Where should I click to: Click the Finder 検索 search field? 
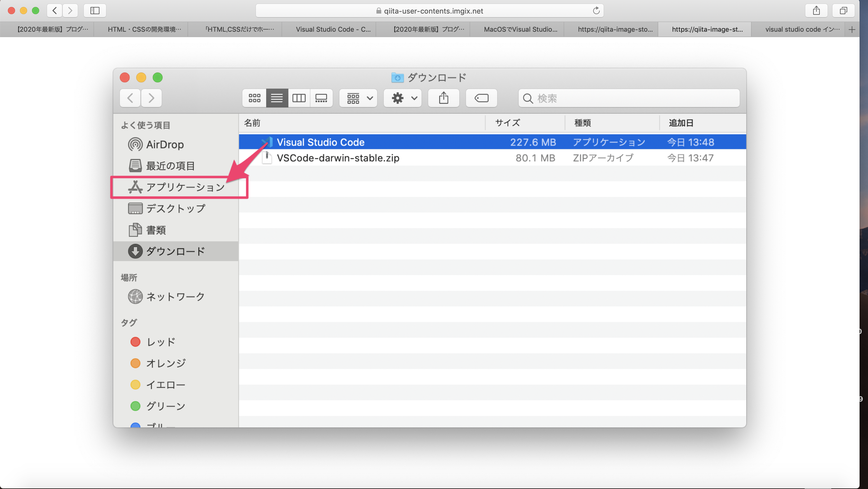pos(634,98)
